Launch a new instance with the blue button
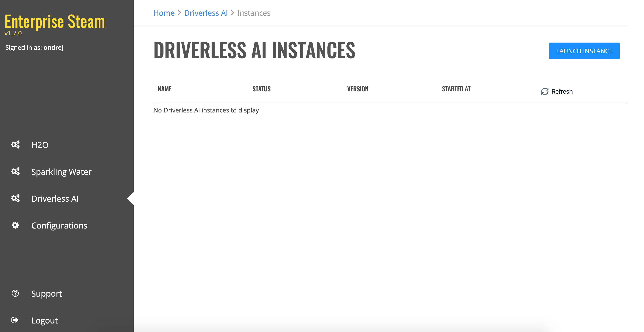 pyautogui.click(x=584, y=51)
